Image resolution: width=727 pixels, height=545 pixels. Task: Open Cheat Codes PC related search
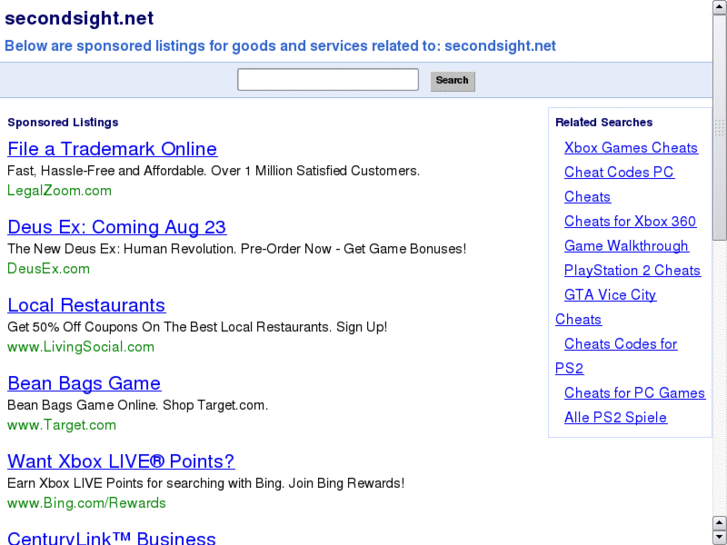click(619, 172)
